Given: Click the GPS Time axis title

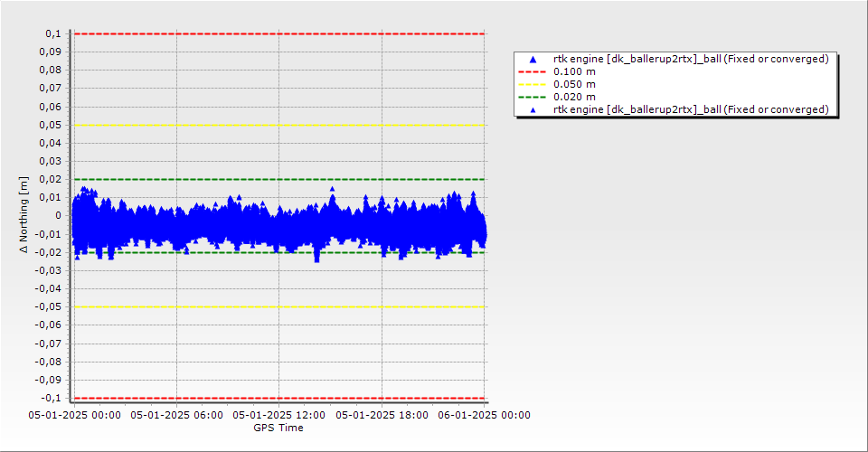Looking at the screenshot, I should pyautogui.click(x=278, y=428).
